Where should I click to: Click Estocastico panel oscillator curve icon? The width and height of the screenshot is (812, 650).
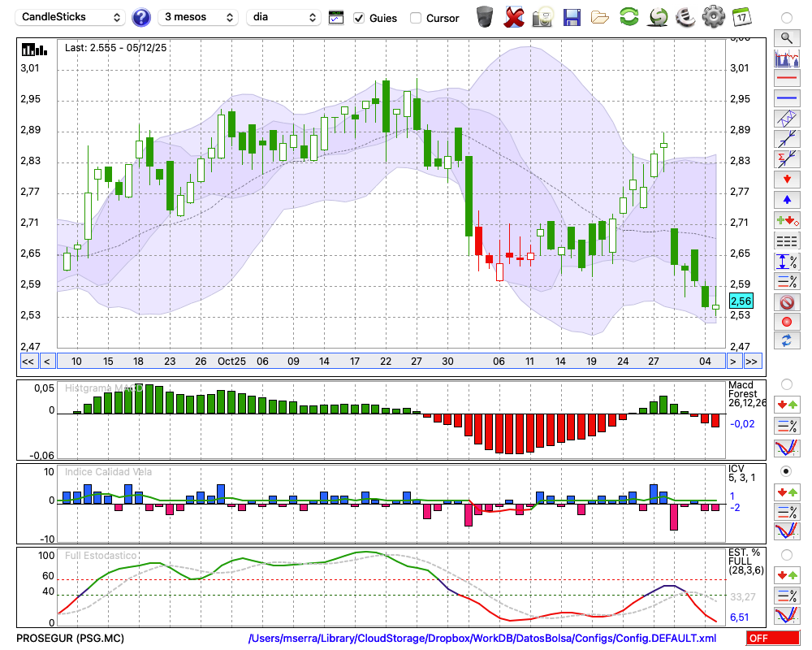coord(787,616)
